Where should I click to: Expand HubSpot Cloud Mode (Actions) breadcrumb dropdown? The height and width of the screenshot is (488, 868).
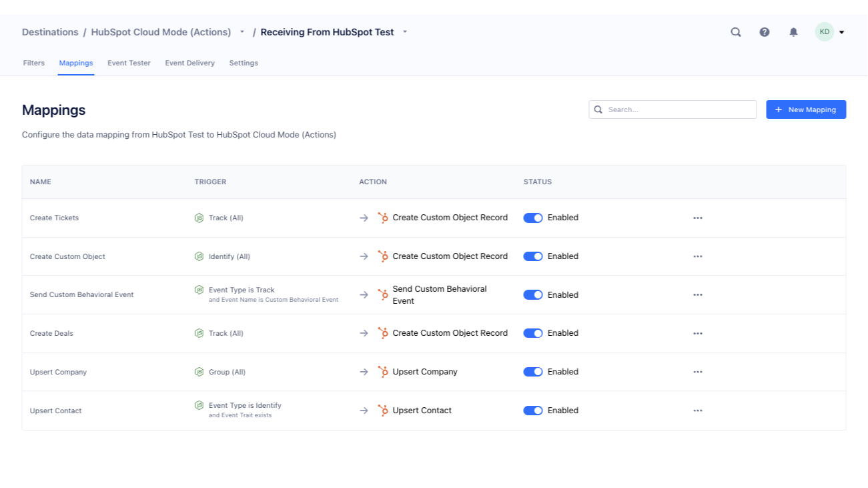click(242, 32)
